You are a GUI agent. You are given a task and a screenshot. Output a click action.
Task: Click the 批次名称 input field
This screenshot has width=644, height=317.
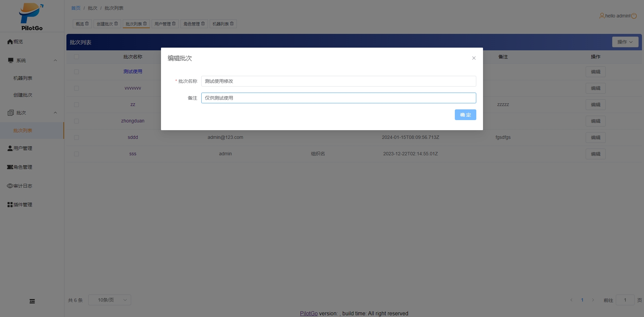pos(338,81)
